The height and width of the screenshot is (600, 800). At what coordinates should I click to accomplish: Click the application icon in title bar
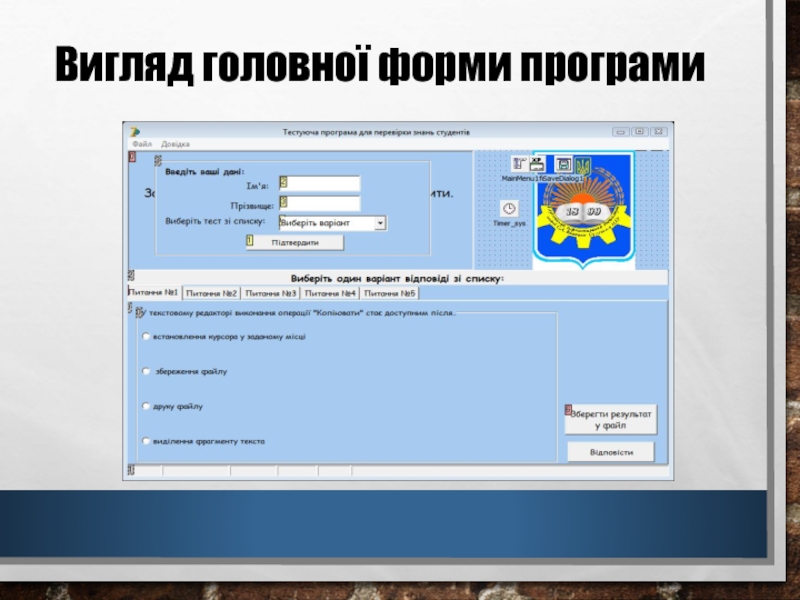pos(134,132)
